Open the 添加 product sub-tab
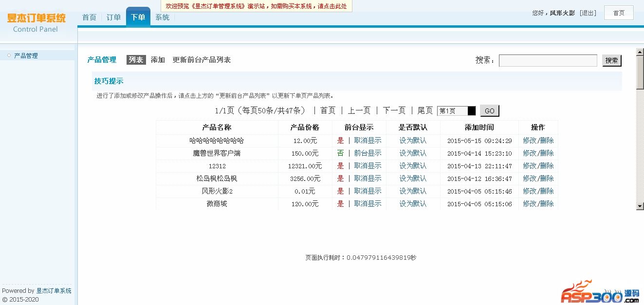Viewport: 644px width, 305px height. click(x=158, y=60)
